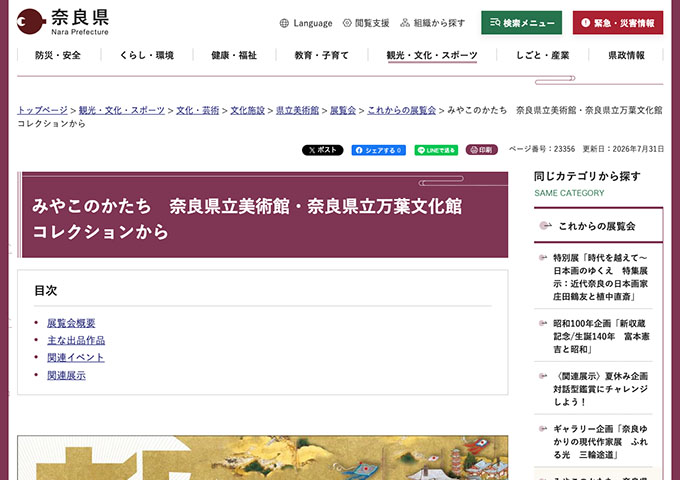Open 夏休み企画 対話型鑑賞にチャレンジしよう sidebar link
This screenshot has height=480, width=680.
pyautogui.click(x=600, y=389)
